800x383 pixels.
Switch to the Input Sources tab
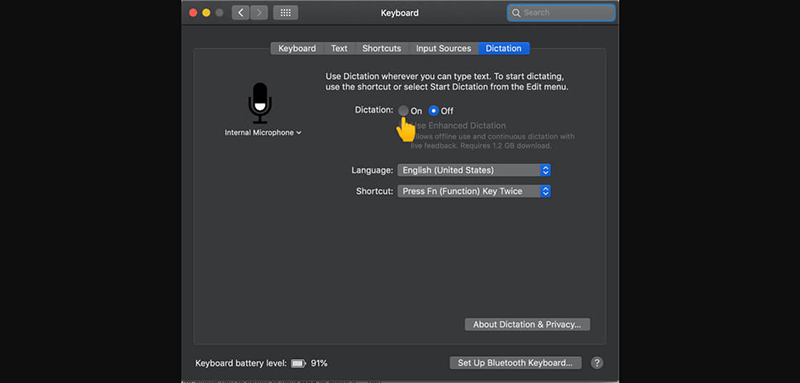pos(443,48)
